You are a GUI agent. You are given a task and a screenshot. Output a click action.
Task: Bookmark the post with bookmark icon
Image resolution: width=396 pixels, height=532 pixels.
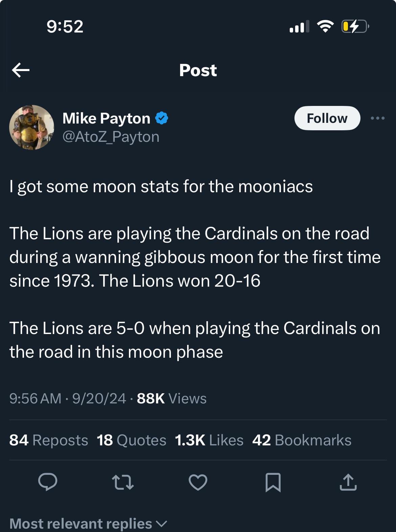click(x=273, y=482)
